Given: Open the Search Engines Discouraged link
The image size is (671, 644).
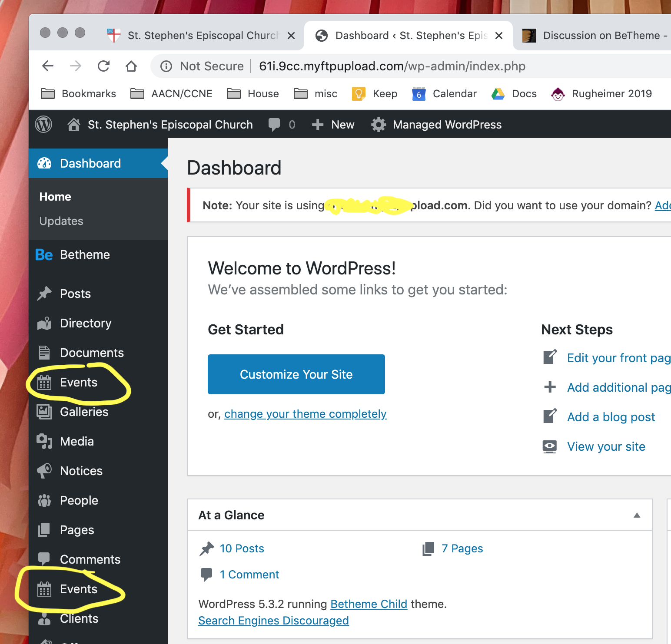Looking at the screenshot, I should coord(273,620).
